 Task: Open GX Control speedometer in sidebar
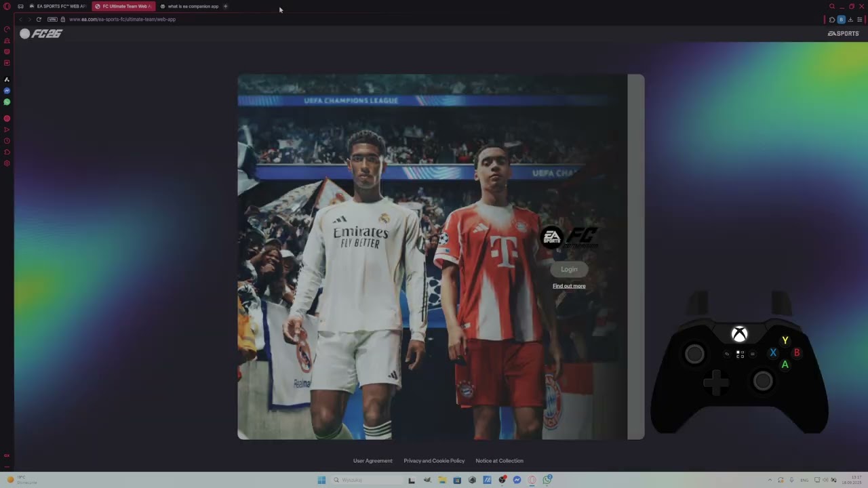point(7,29)
